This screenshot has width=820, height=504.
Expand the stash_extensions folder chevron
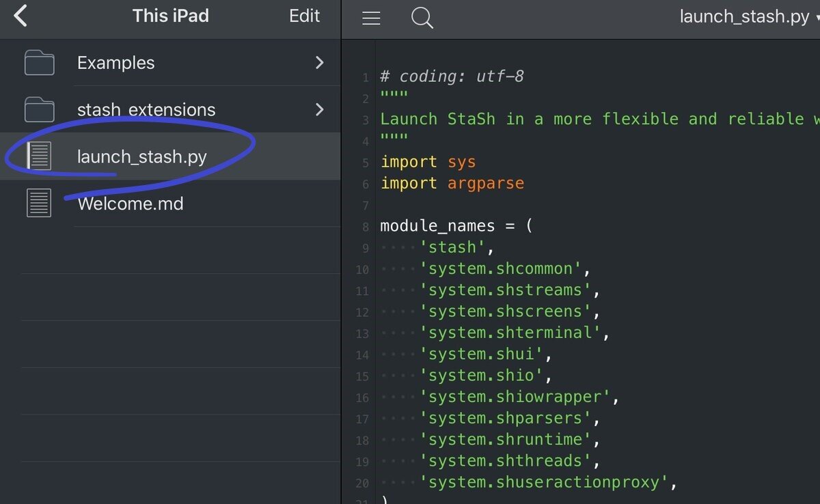click(319, 109)
